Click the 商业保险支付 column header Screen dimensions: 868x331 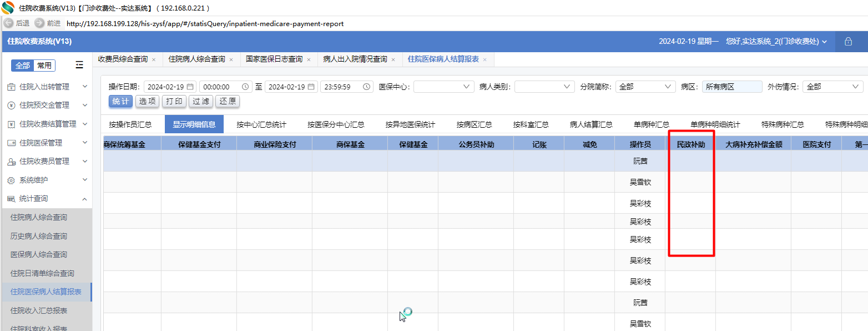pos(275,144)
